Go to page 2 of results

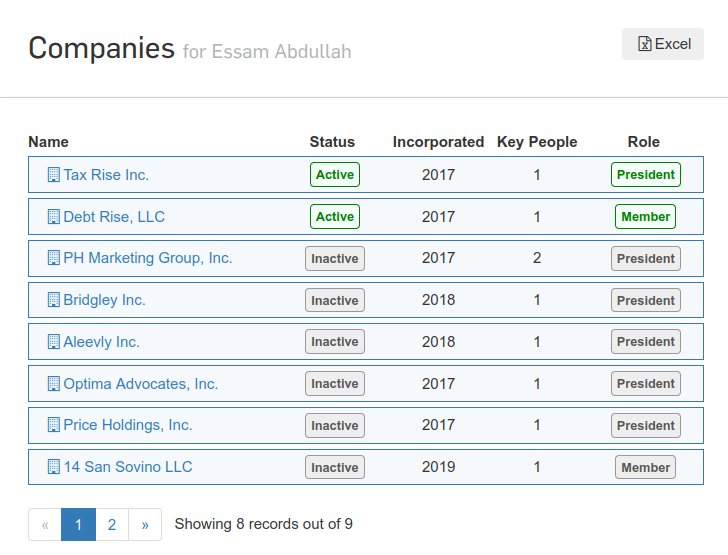pos(112,524)
